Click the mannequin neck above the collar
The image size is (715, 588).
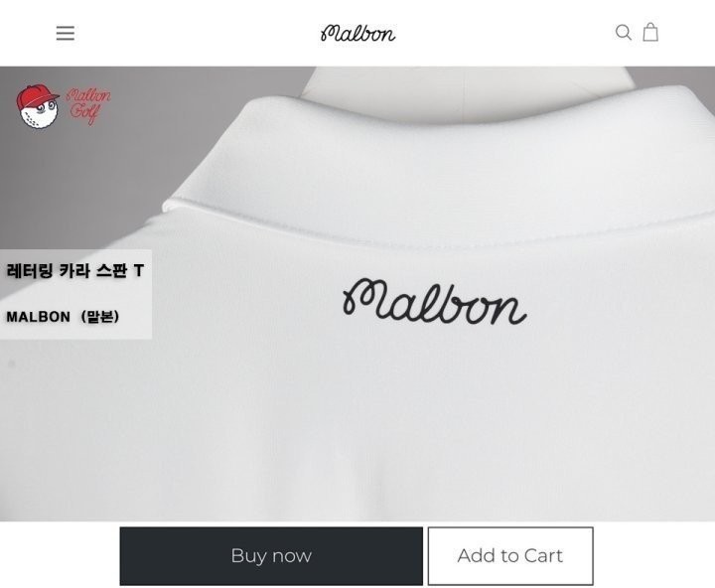(465, 91)
